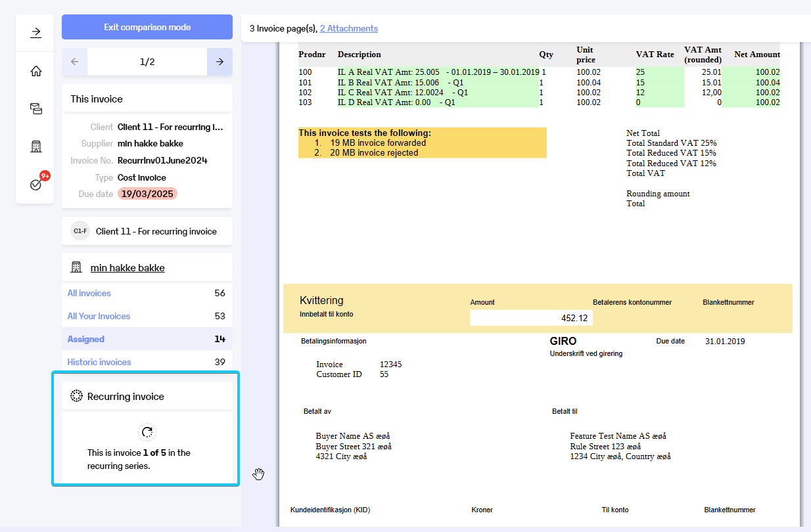
Task: Select the All invoices filter
Action: point(147,293)
